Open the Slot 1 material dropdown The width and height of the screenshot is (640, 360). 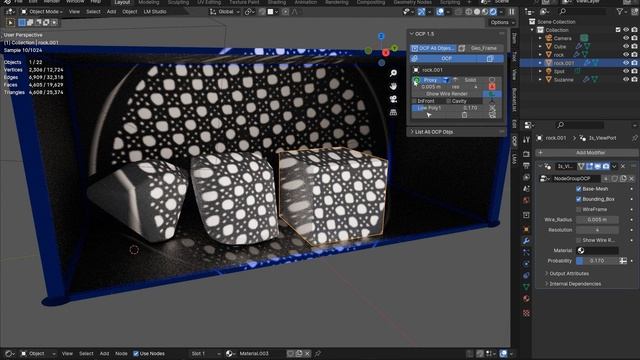pos(205,353)
